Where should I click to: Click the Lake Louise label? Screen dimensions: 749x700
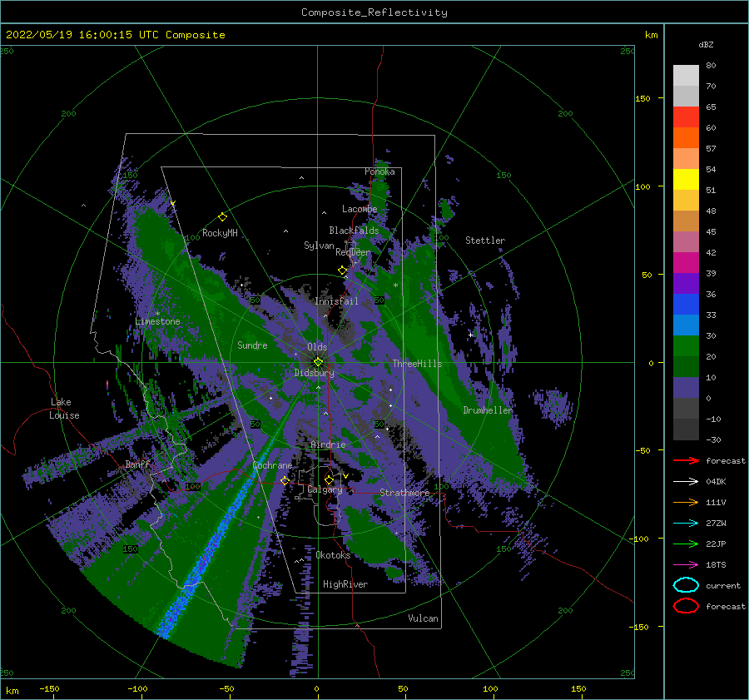[65, 409]
